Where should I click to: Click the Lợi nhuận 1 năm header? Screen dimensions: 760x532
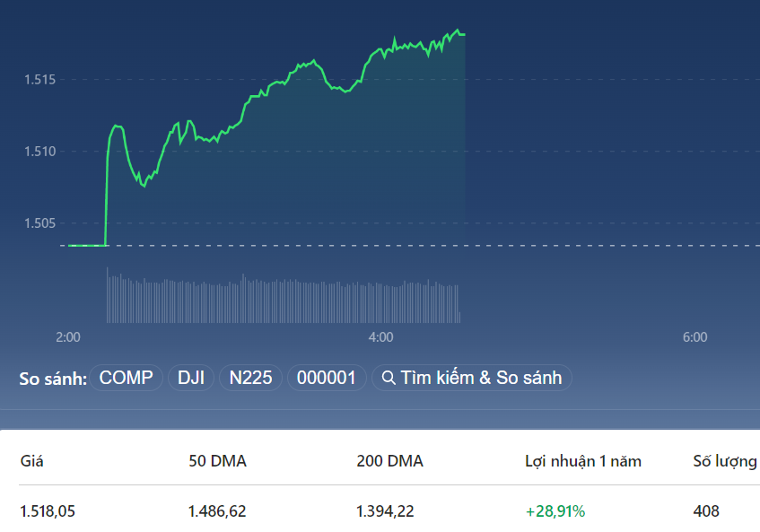click(x=583, y=461)
